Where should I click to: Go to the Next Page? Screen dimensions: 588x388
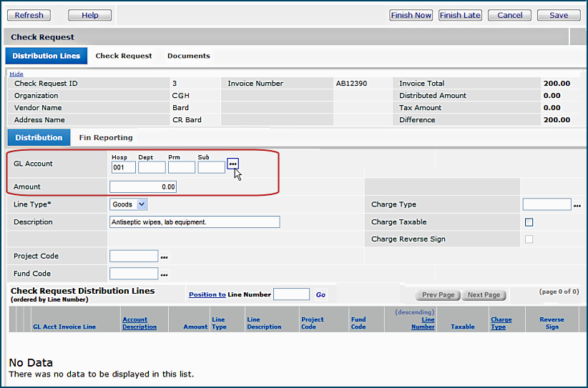click(484, 295)
